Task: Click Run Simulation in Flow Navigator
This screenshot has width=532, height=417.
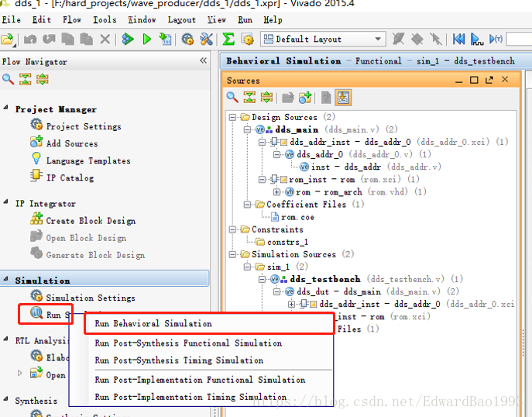Action: 50,315
